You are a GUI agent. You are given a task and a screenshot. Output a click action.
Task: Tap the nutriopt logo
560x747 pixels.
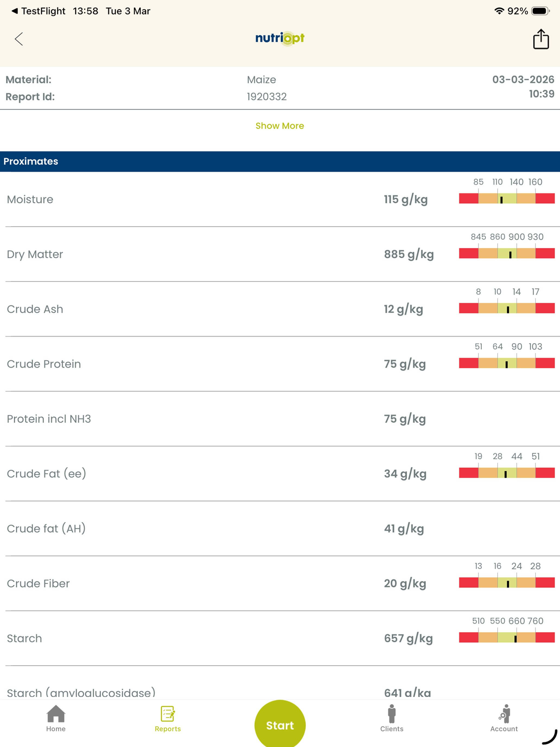pyautogui.click(x=280, y=39)
